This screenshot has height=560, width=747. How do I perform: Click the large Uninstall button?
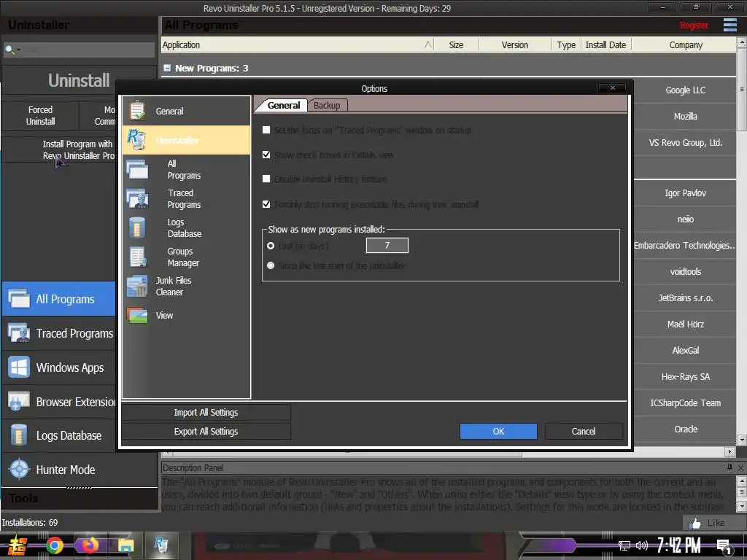pyautogui.click(x=79, y=80)
